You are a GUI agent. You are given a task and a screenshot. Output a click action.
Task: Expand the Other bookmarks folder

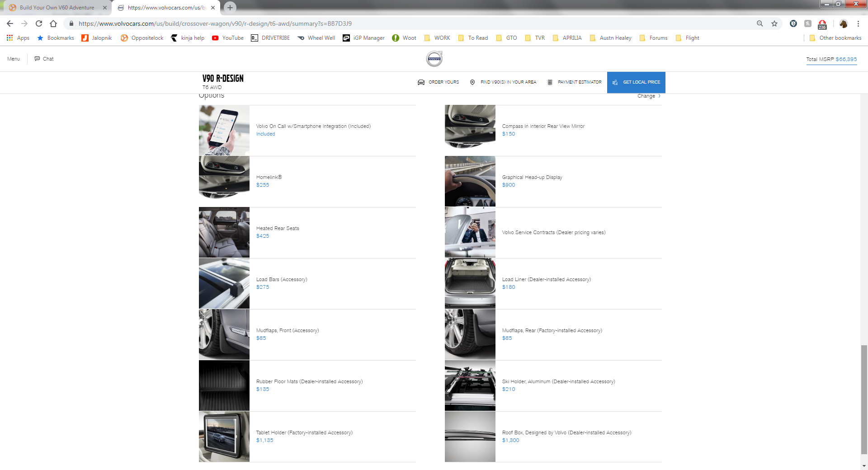pyautogui.click(x=835, y=38)
